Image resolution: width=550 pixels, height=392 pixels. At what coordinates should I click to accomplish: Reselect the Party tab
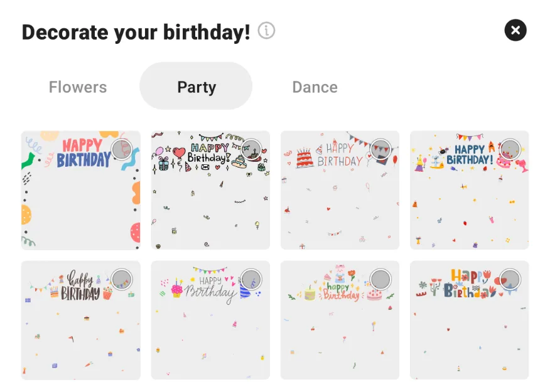(195, 87)
